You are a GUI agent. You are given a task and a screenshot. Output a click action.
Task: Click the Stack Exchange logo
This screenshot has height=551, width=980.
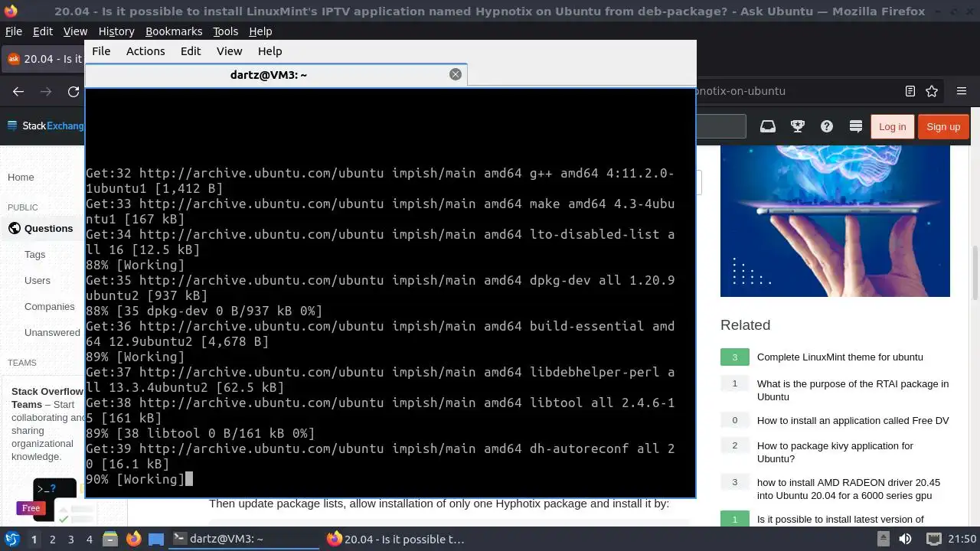pyautogui.click(x=46, y=126)
